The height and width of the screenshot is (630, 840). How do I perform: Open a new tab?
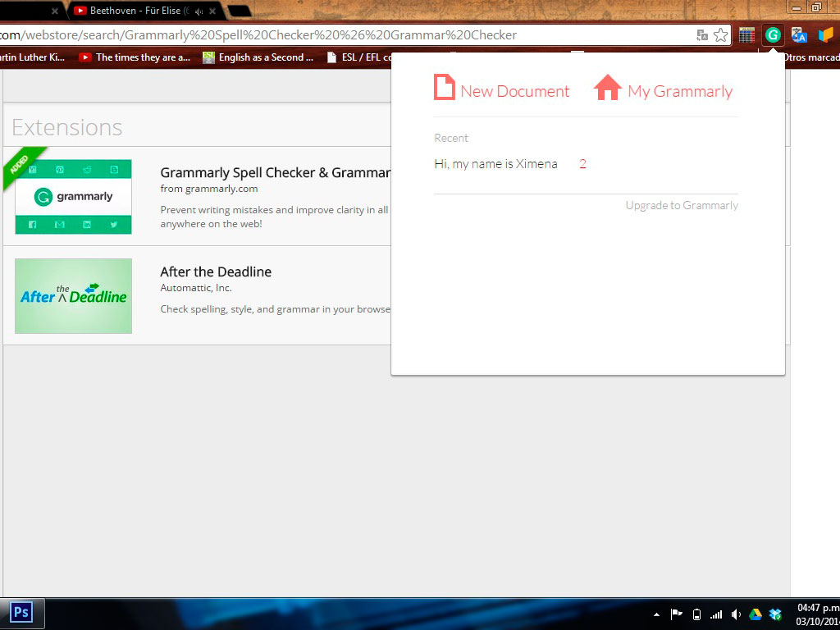click(x=240, y=11)
